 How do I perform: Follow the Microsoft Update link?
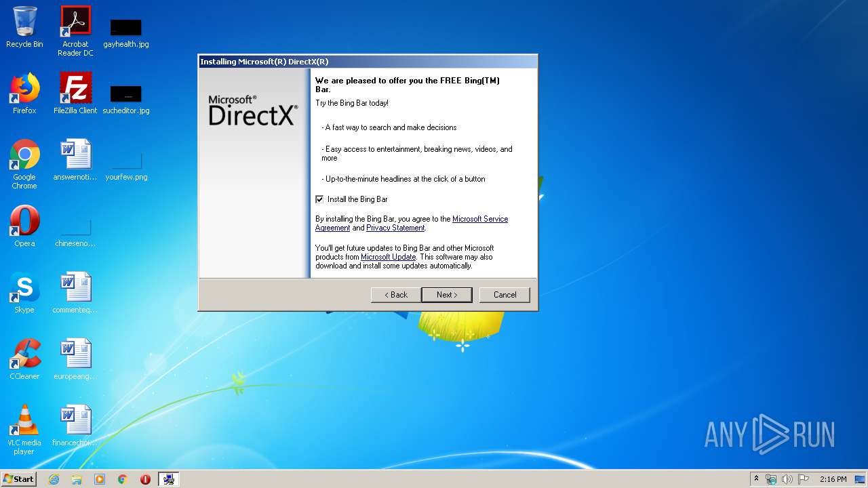pos(388,257)
